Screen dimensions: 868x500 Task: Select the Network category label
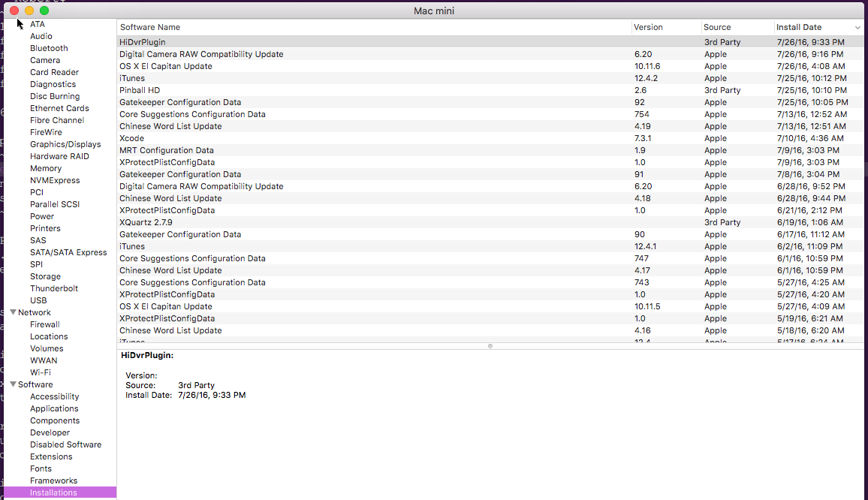pos(35,312)
